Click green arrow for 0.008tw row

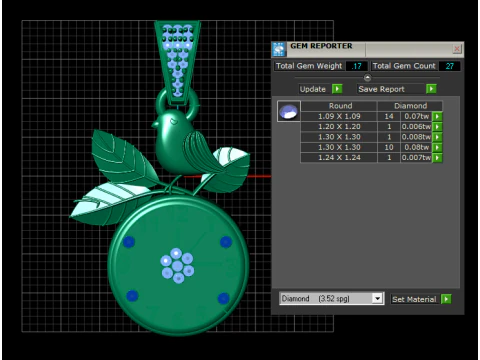click(437, 137)
